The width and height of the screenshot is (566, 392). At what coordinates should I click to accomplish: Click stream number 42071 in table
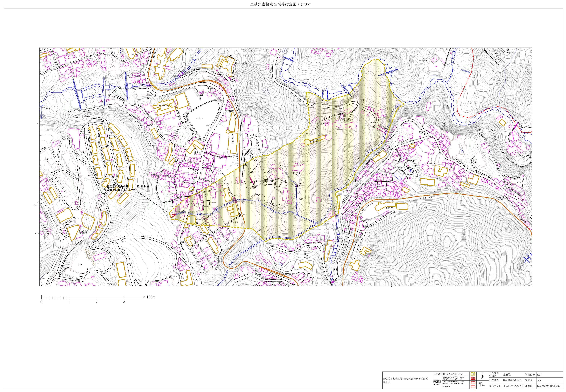(539, 375)
